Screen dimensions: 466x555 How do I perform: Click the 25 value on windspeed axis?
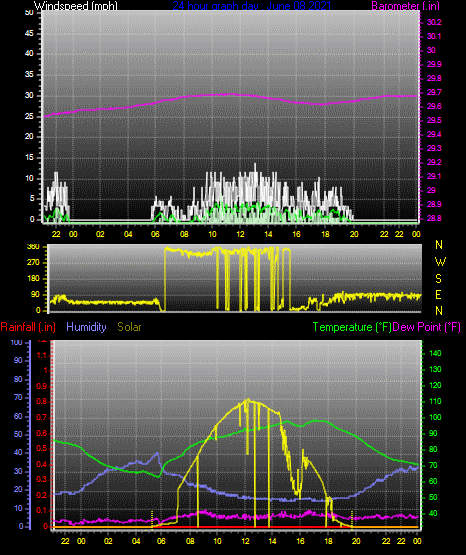(x=29, y=116)
